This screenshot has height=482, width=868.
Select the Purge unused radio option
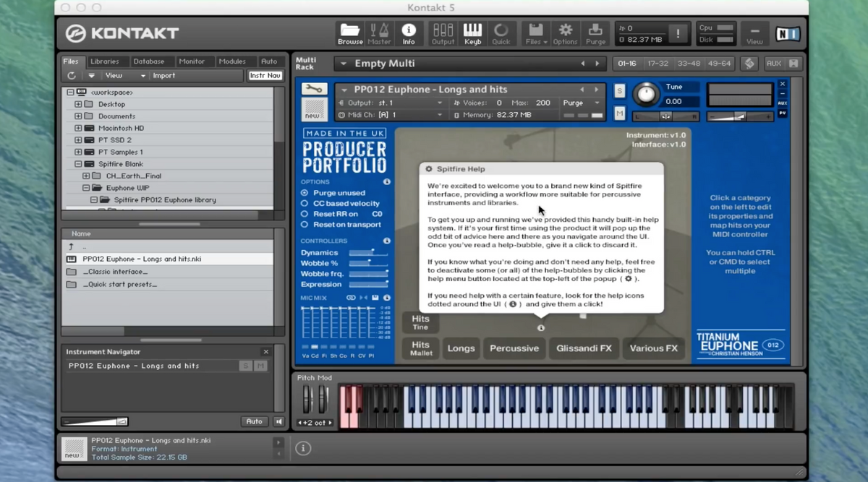[x=305, y=193]
